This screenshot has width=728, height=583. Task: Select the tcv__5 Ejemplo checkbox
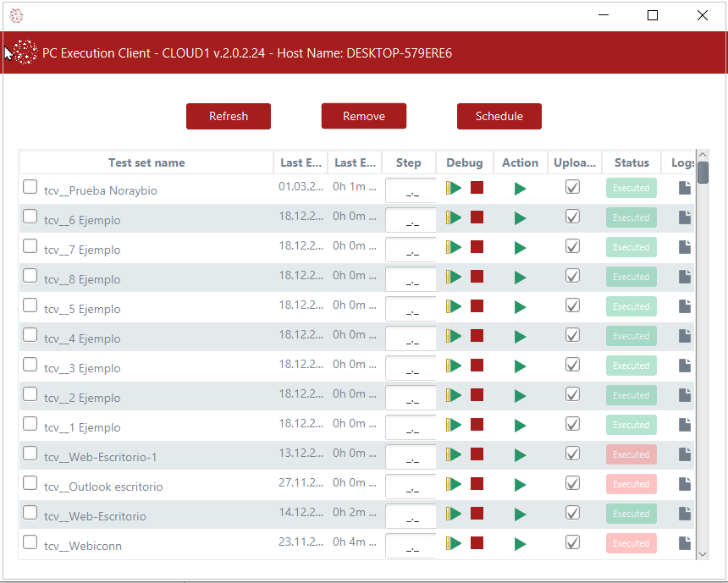click(x=30, y=305)
